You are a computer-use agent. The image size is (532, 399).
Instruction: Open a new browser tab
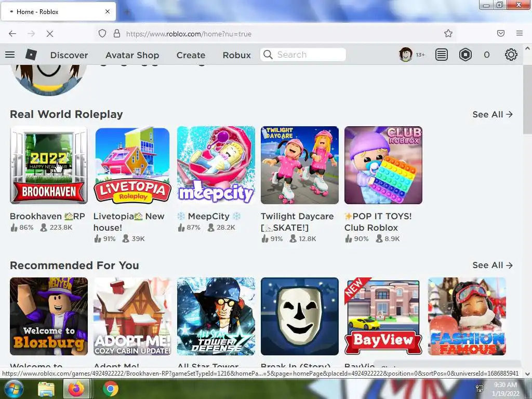127,12
